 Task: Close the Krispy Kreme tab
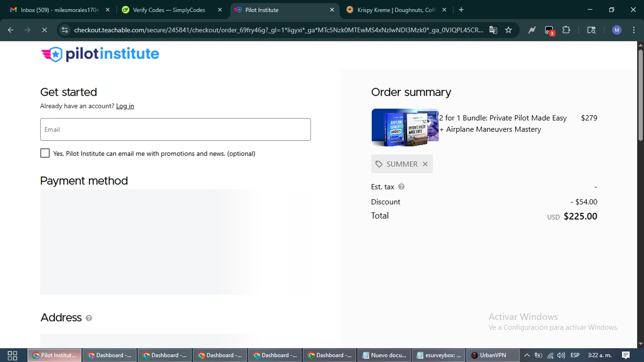444,10
